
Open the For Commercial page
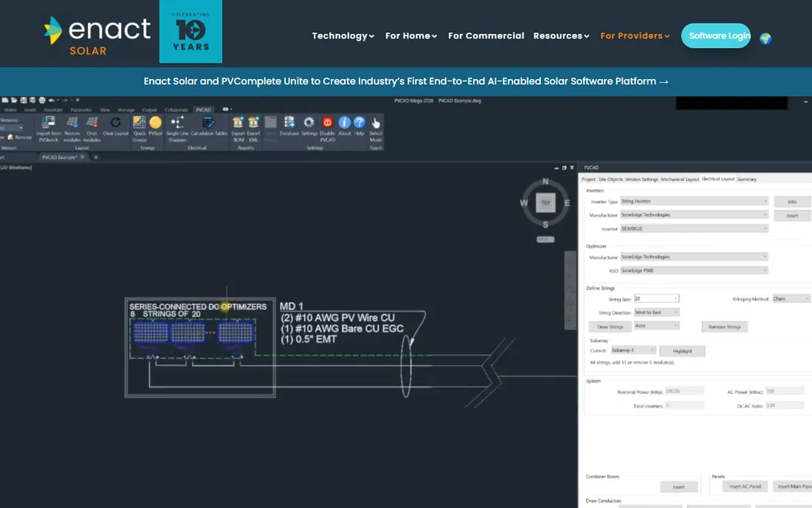(x=486, y=35)
